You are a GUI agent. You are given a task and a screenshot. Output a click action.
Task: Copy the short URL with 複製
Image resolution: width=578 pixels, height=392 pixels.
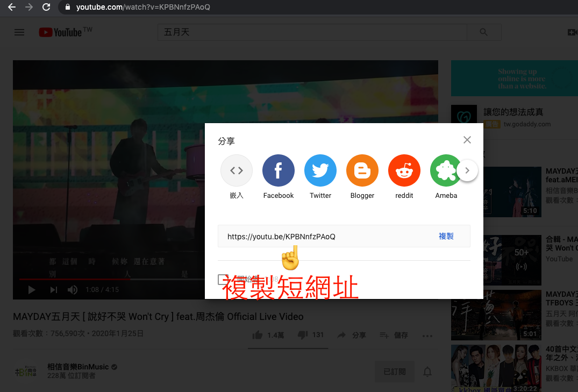[446, 236]
